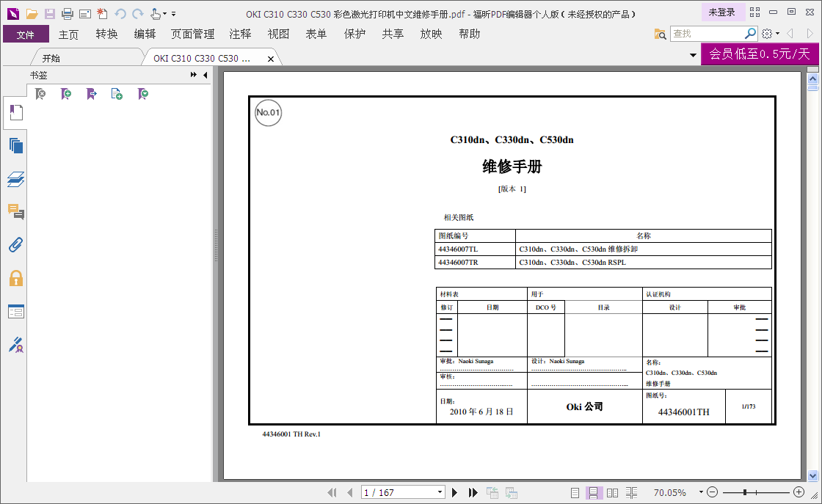The width and height of the screenshot is (822, 504).
Task: Click the 未登录 login button
Action: tap(722, 12)
